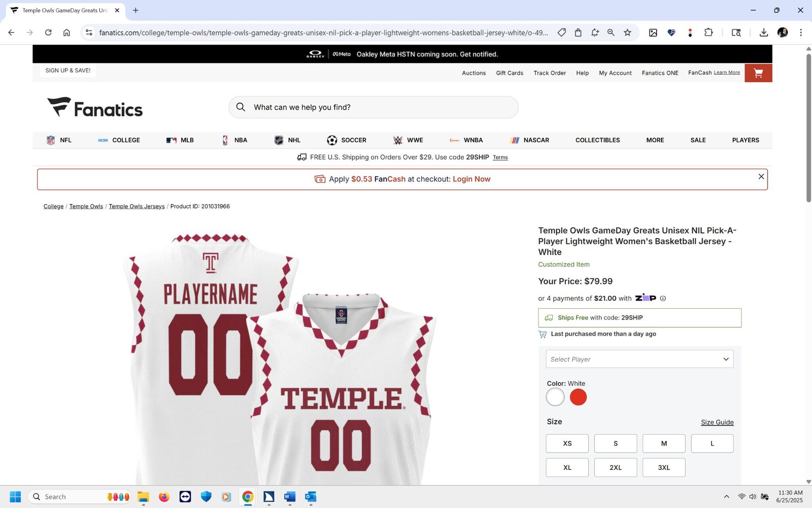Viewport: 812px width, 508px height.
Task: Open the Size Guide link
Action: click(717, 422)
